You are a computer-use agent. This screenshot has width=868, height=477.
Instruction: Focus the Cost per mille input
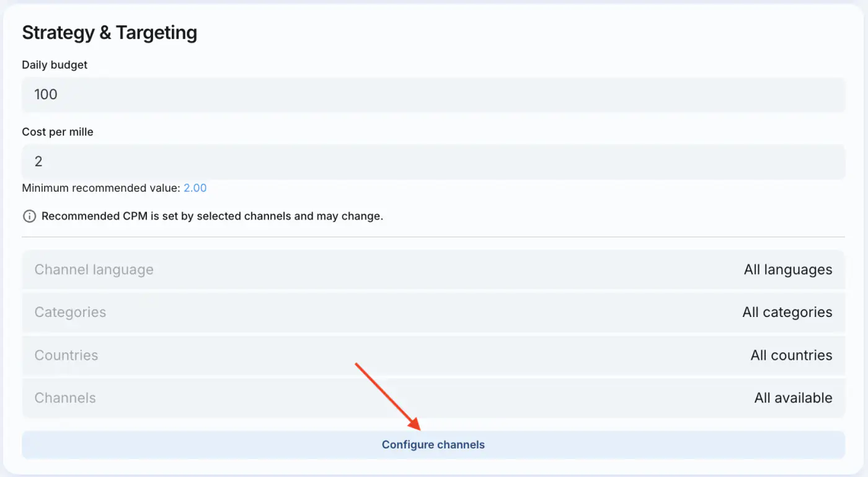point(433,162)
